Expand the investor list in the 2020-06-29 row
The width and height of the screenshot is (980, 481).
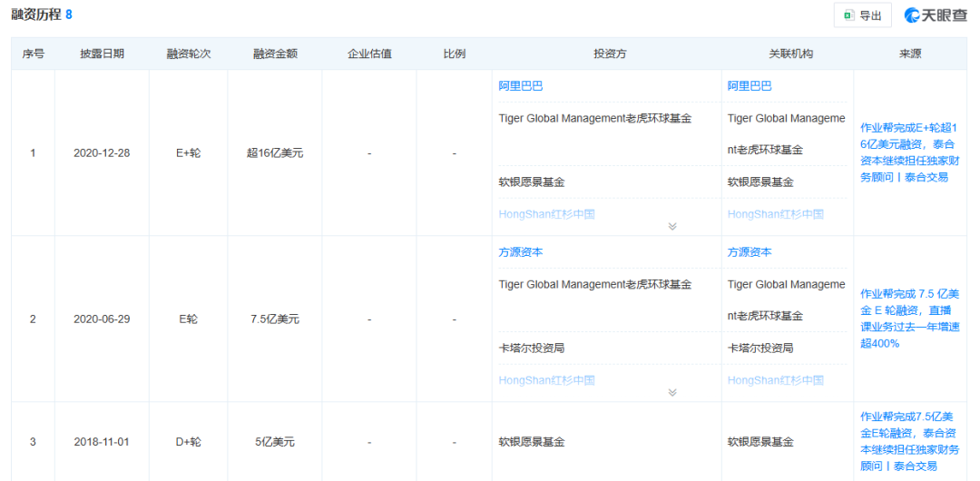[672, 392]
